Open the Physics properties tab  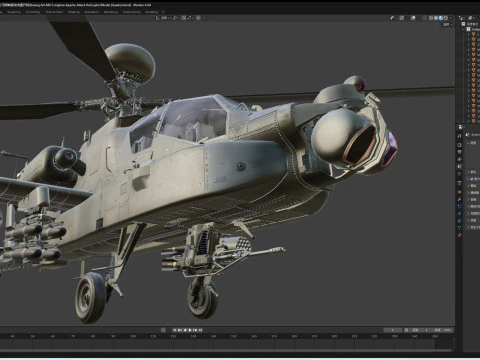coord(459,213)
